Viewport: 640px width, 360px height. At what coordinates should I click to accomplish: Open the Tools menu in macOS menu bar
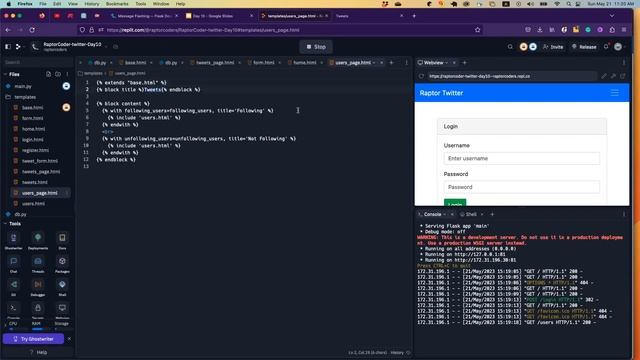[x=141, y=4]
